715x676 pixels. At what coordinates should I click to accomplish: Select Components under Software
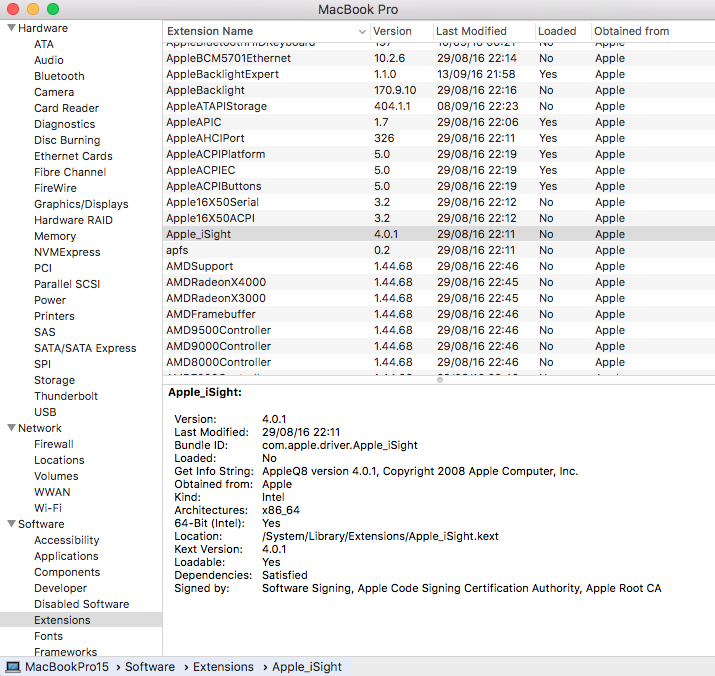67,572
